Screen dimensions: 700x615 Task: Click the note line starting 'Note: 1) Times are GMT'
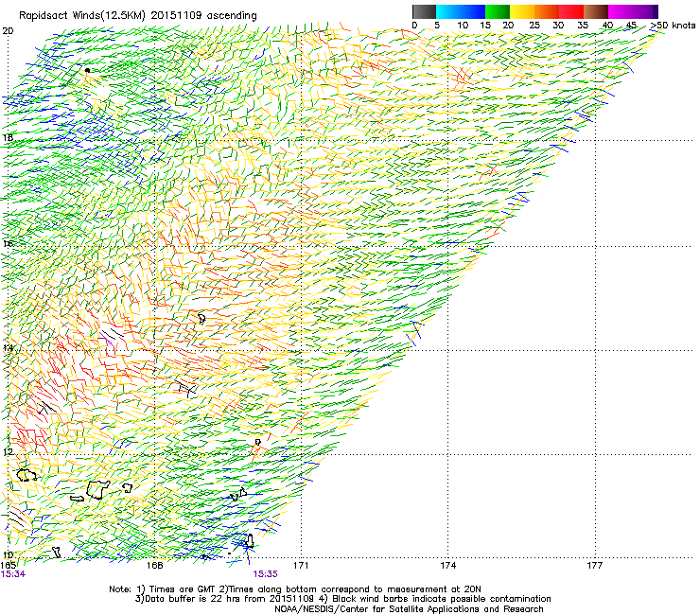click(295, 589)
